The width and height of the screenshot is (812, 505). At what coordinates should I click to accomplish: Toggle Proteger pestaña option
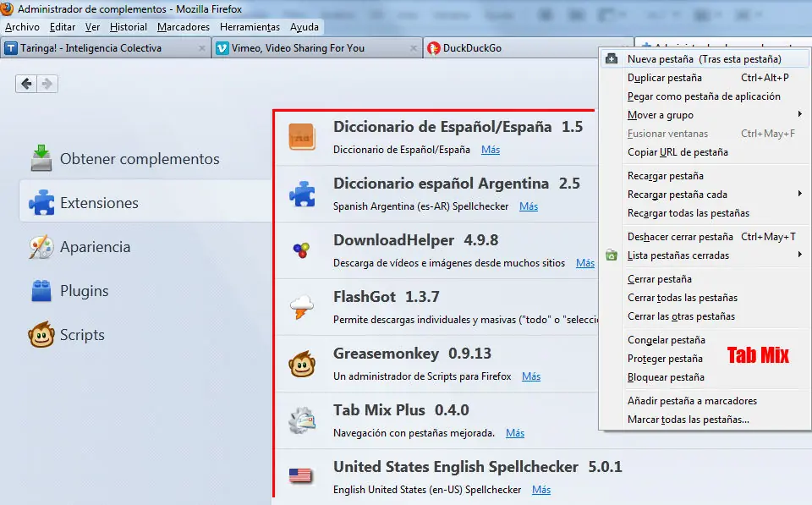coord(705,359)
